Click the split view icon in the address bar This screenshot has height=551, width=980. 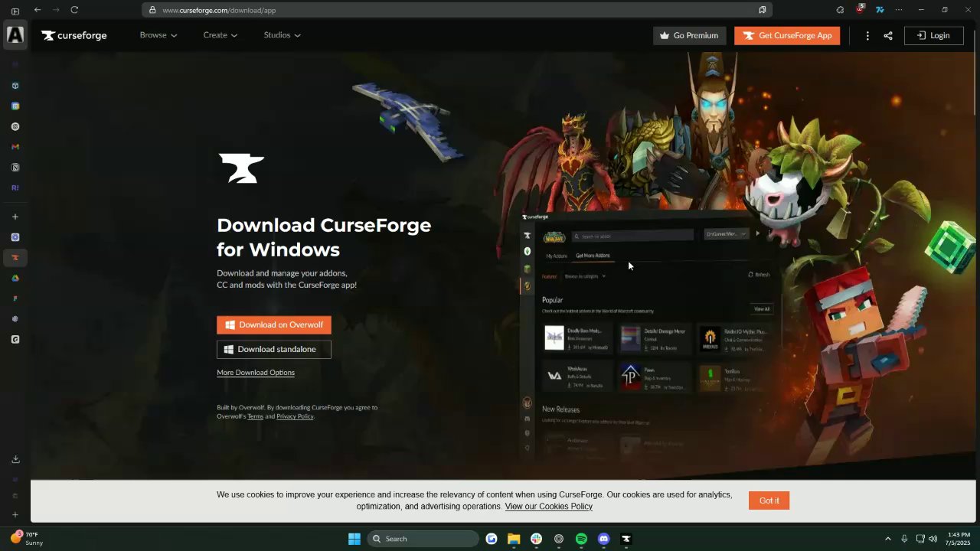(762, 10)
